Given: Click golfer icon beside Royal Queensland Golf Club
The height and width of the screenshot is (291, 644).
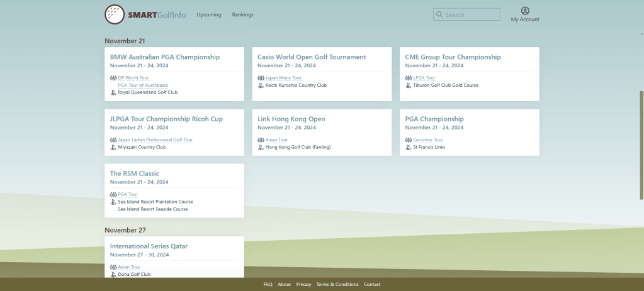Looking at the screenshot, I should click(x=113, y=92).
